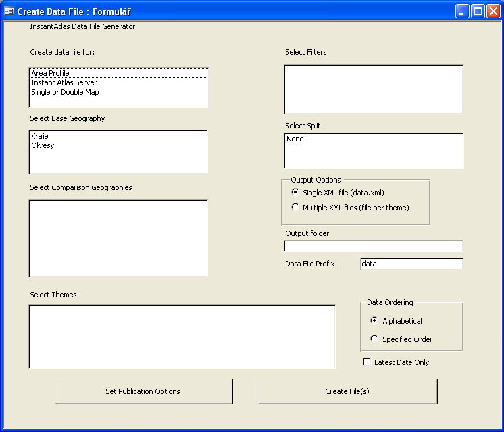The image size is (504, 432).
Task: Select Area Profile in the data file list
Action: coord(119,73)
